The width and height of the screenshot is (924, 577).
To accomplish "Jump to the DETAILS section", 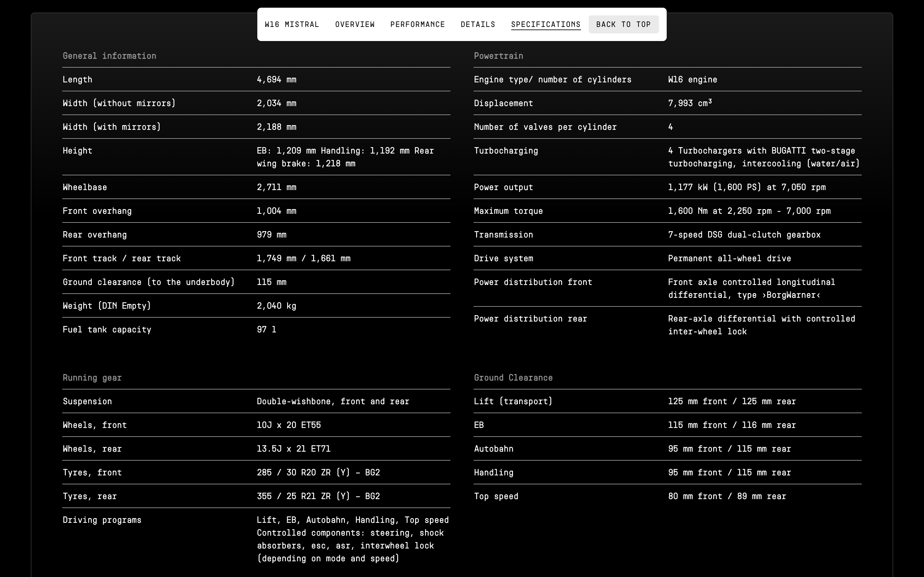I will point(478,24).
